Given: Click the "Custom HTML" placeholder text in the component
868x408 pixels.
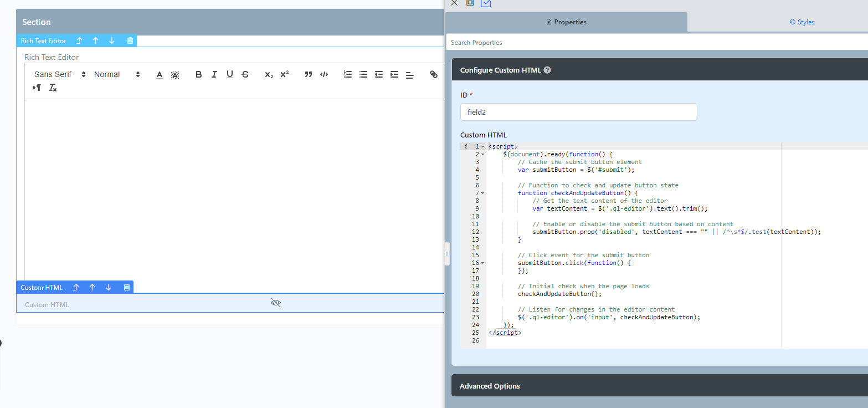Looking at the screenshot, I should click(x=47, y=305).
